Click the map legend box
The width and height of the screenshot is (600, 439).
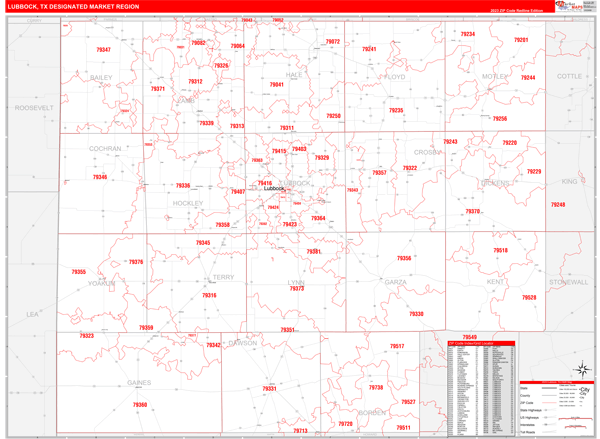(556, 408)
